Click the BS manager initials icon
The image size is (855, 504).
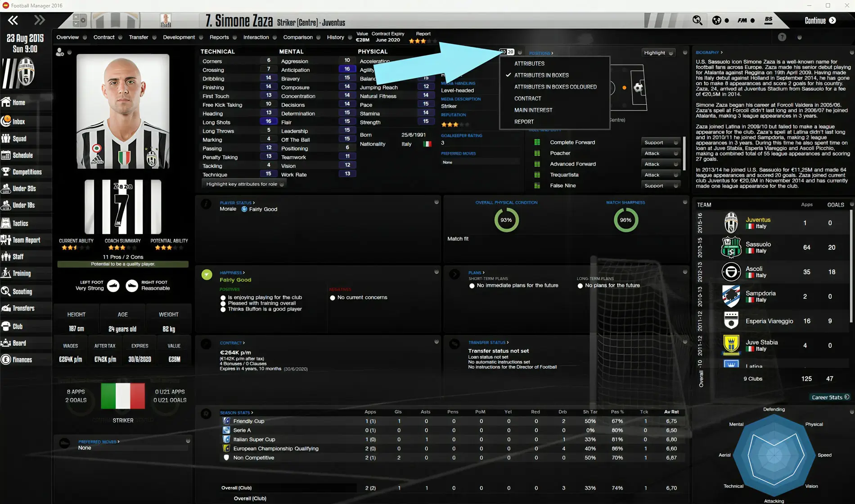click(x=769, y=20)
